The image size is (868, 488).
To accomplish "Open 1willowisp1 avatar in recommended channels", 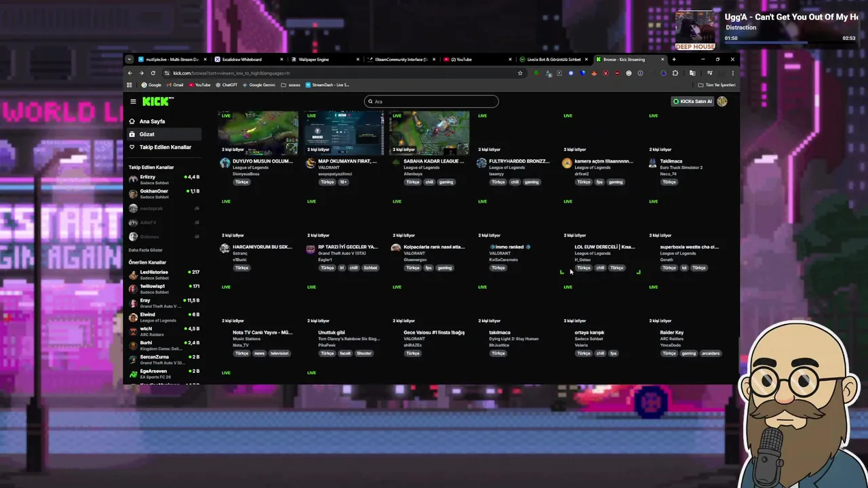I will pos(133,289).
